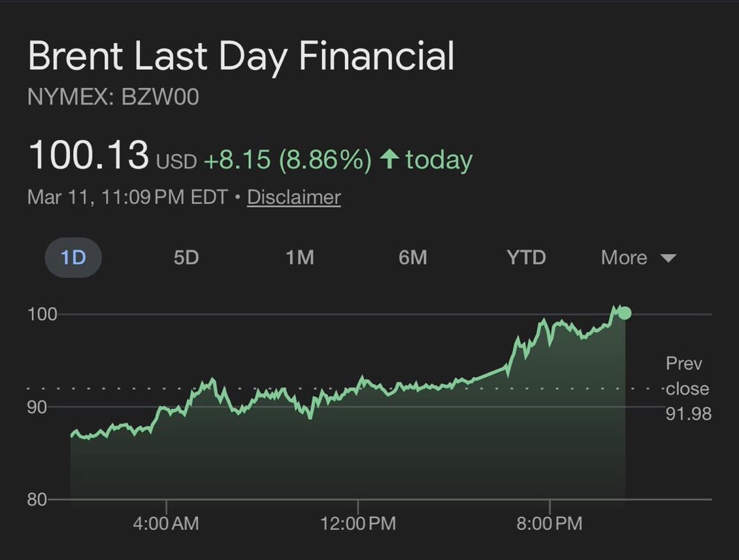Click the 12:00 PM time axis marker
Image resolution: width=739 pixels, height=560 pixels.
[x=357, y=523]
